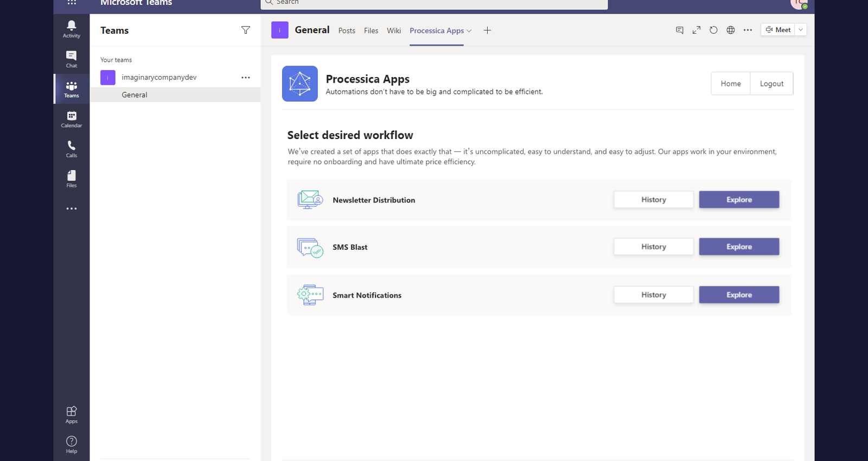
Task: Open the Files section in sidebar
Action: click(x=71, y=178)
